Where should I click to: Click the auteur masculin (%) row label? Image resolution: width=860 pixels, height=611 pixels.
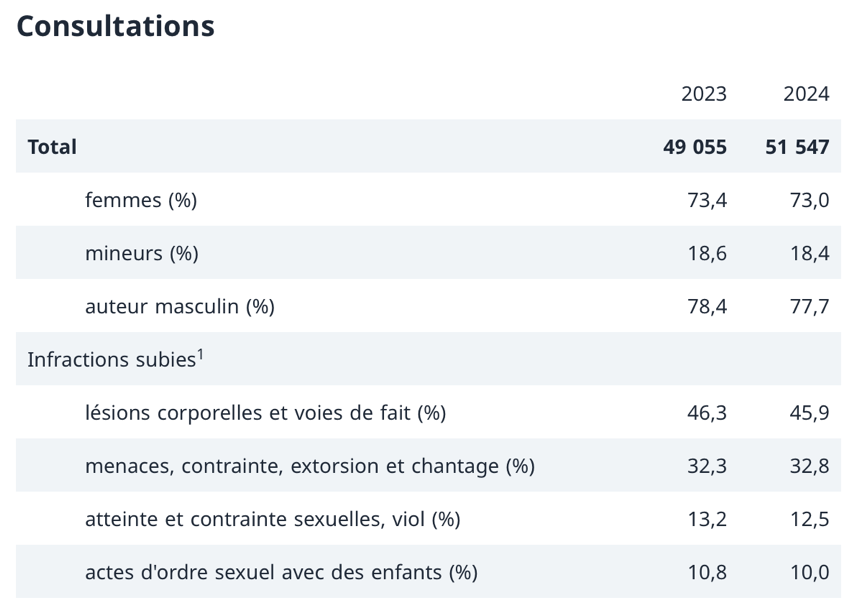coord(180,306)
